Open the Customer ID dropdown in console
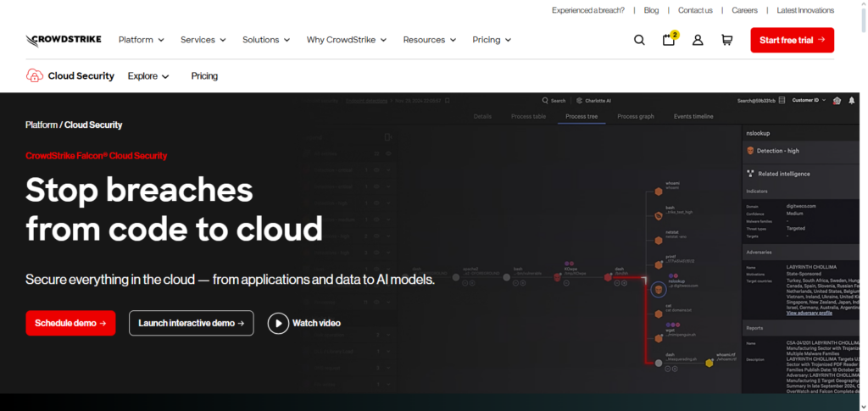 809,100
